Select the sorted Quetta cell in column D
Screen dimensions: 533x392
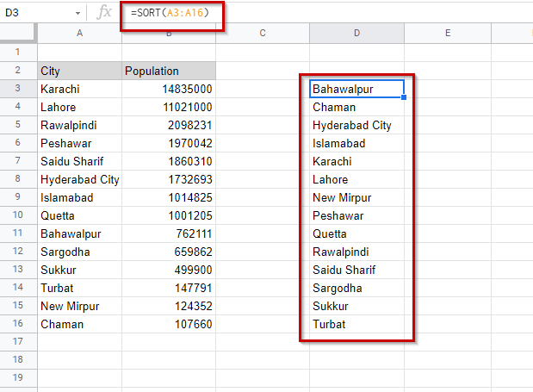[356, 233]
